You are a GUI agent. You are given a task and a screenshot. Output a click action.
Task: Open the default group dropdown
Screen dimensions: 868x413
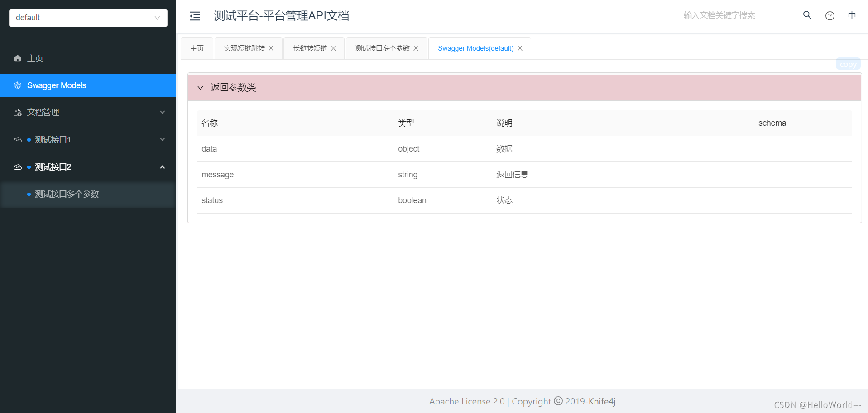pyautogui.click(x=88, y=18)
